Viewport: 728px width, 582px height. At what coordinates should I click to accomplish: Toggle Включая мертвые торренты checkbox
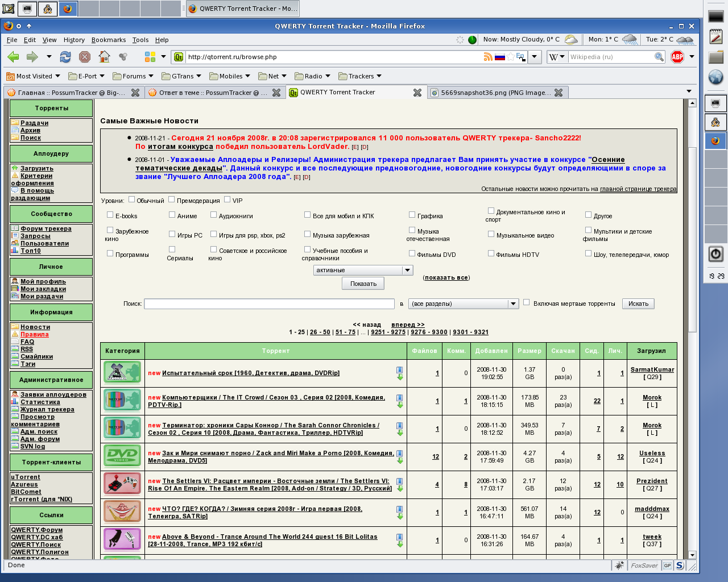[x=527, y=302]
